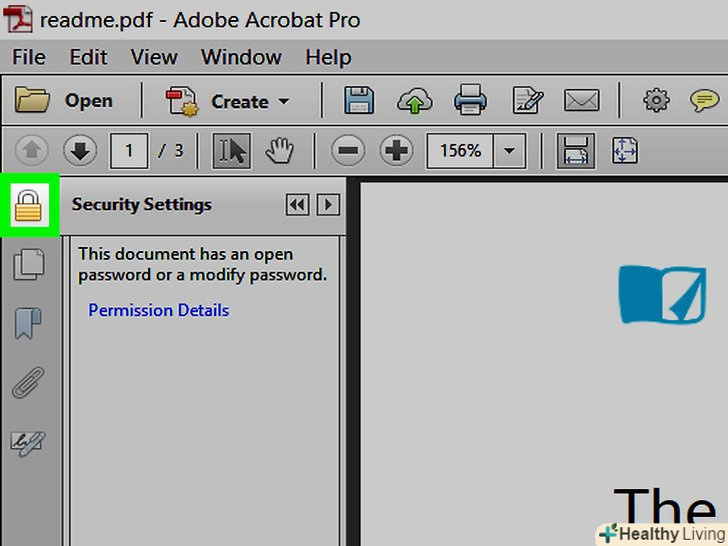This screenshot has width=728, height=546.
Task: Click the Adobe Acrobat app icon in title bar
Action: tap(18, 19)
